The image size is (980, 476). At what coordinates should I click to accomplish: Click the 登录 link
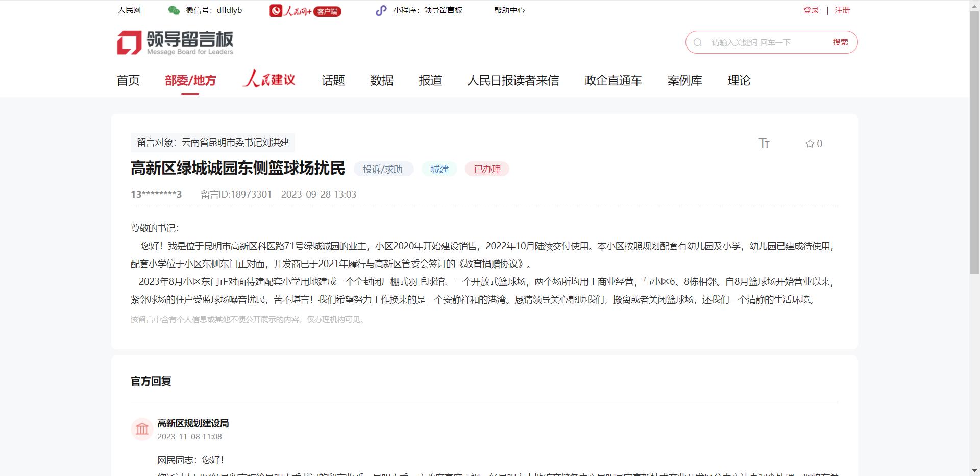pos(811,10)
